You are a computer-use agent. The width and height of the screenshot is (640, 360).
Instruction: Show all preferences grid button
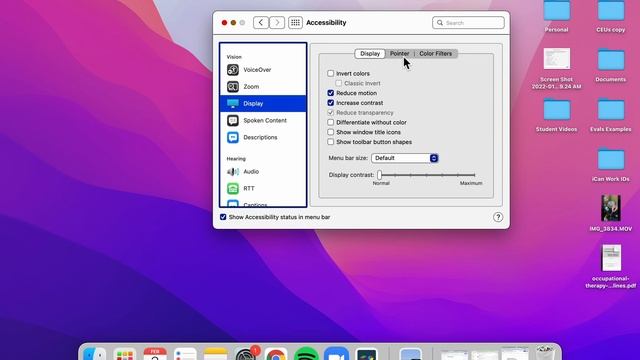[x=295, y=22]
